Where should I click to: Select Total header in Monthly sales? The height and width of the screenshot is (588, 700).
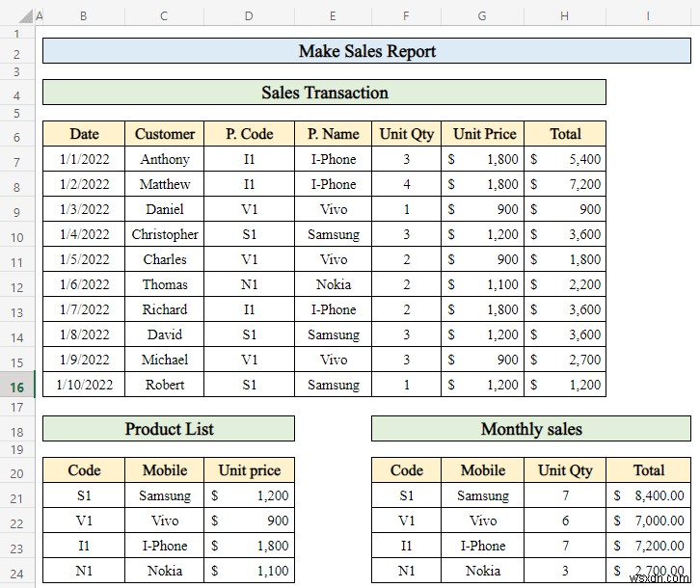648,469
